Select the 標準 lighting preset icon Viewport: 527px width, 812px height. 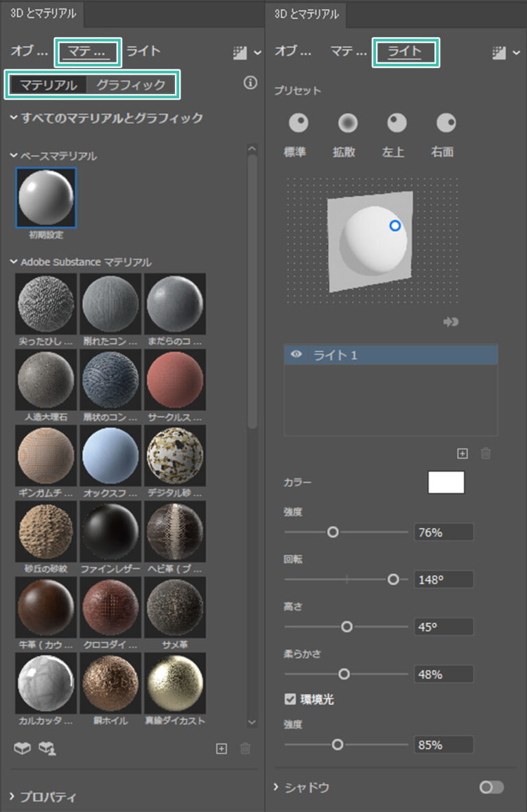tap(298, 123)
